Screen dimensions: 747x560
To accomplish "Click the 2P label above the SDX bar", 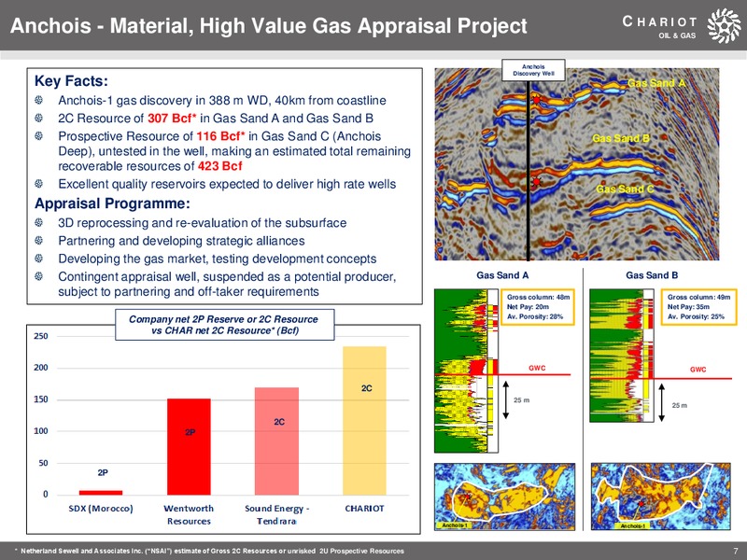I will pos(103,473).
